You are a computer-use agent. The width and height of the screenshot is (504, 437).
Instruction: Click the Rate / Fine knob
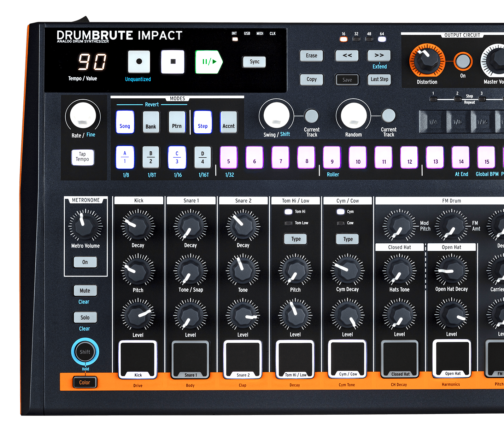[x=83, y=116]
